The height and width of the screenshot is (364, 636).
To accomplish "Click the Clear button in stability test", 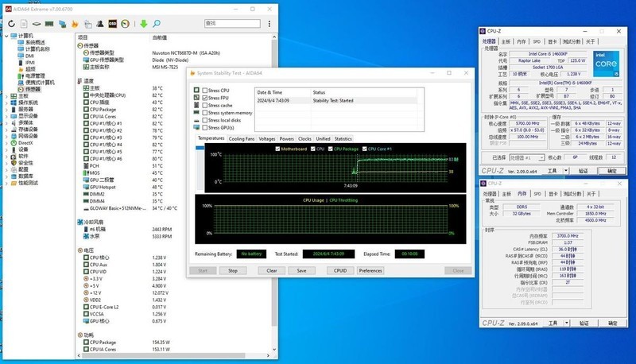I will (272, 271).
